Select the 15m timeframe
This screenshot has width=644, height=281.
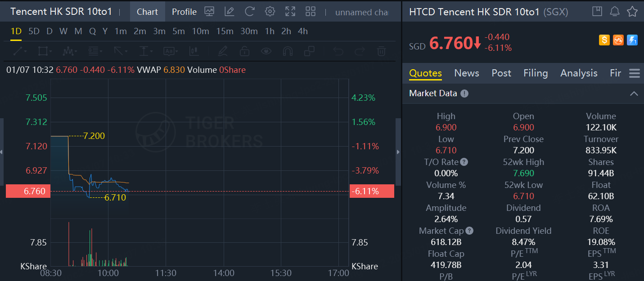coord(225,31)
